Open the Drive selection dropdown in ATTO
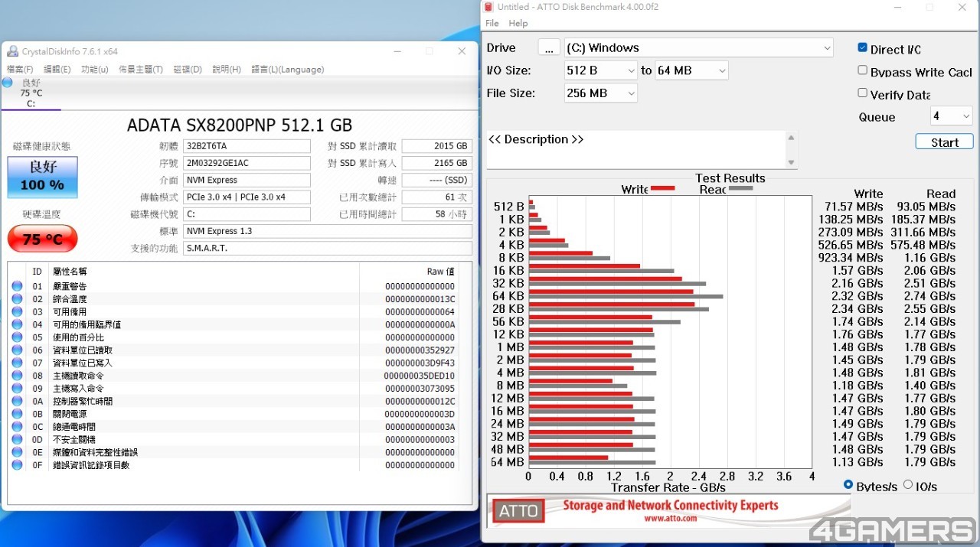The width and height of the screenshot is (980, 547). [699, 47]
